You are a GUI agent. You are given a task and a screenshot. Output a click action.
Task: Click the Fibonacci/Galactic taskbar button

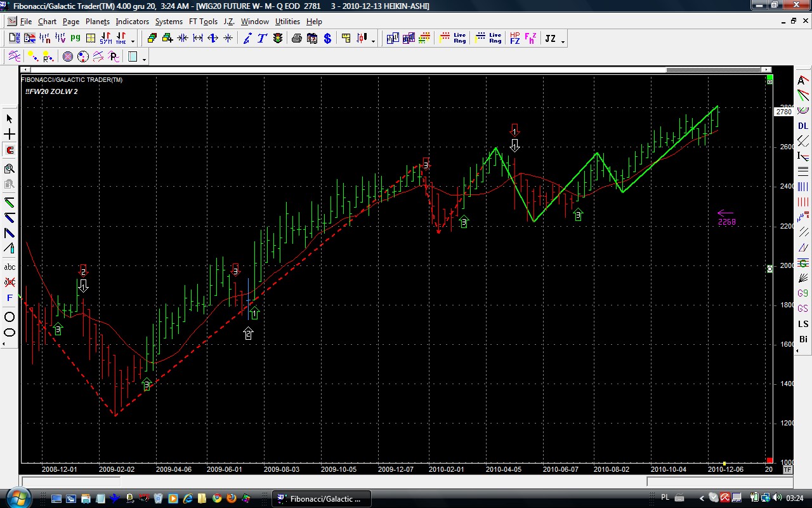pos(322,498)
